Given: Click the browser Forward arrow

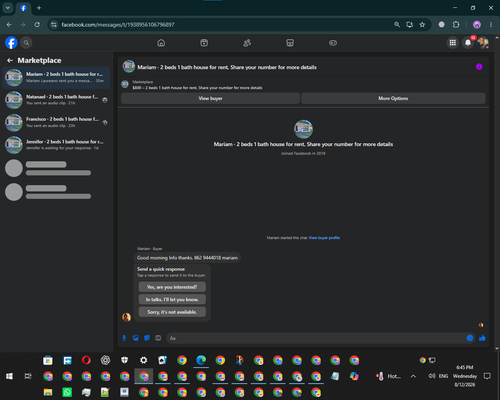Looking at the screenshot, I should point(23,25).
